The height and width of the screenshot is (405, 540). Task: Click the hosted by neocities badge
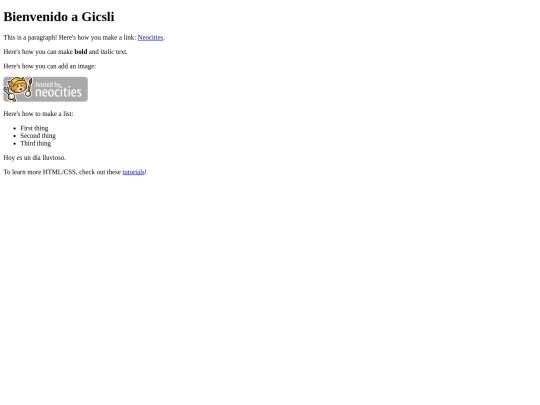coord(45,89)
